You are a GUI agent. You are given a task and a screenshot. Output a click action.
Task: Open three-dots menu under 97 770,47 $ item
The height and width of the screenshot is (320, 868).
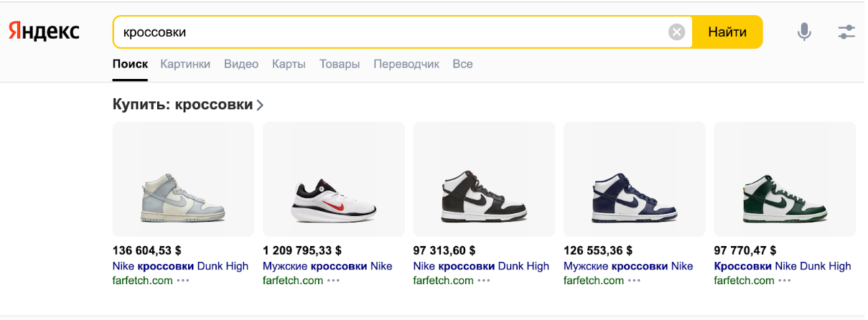(785, 281)
